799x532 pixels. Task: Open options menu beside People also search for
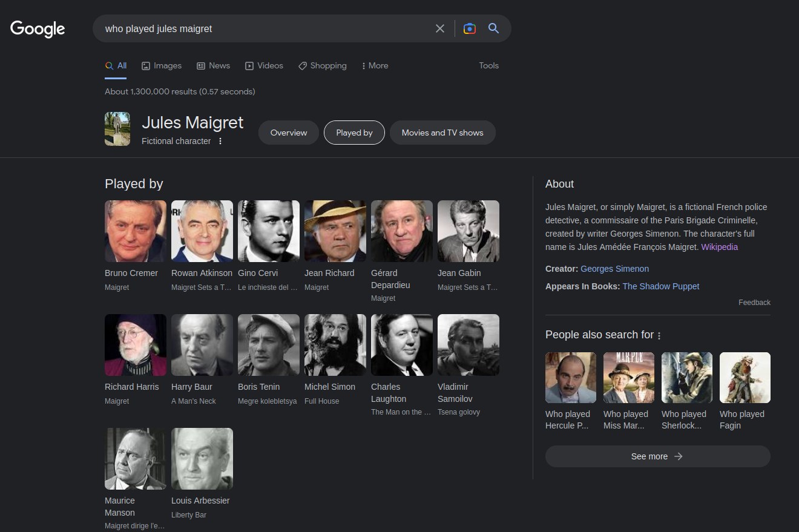tap(659, 335)
